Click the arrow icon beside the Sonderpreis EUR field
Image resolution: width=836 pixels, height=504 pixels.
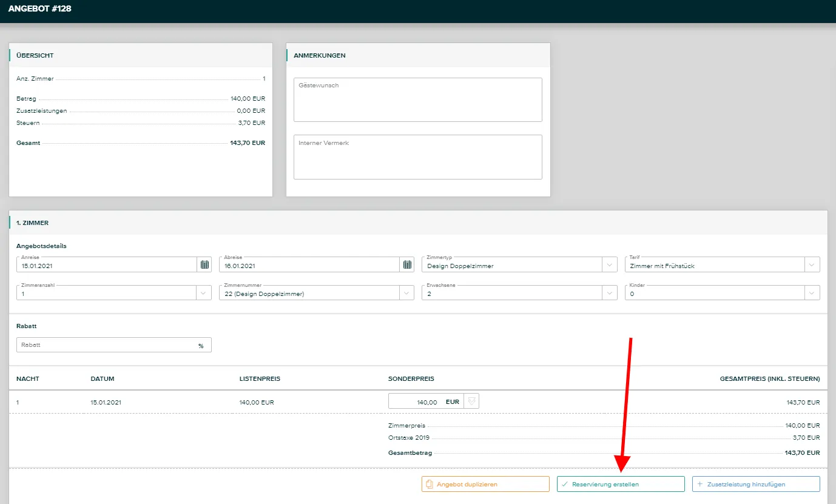point(471,401)
